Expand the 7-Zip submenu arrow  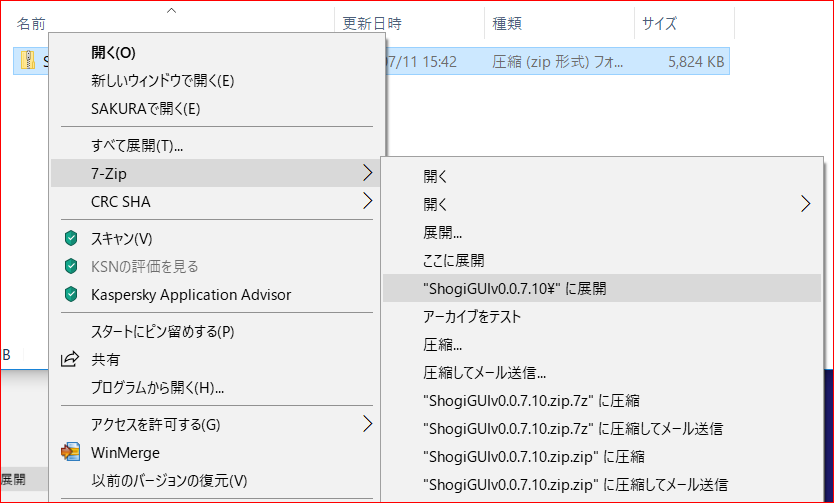[x=368, y=173]
